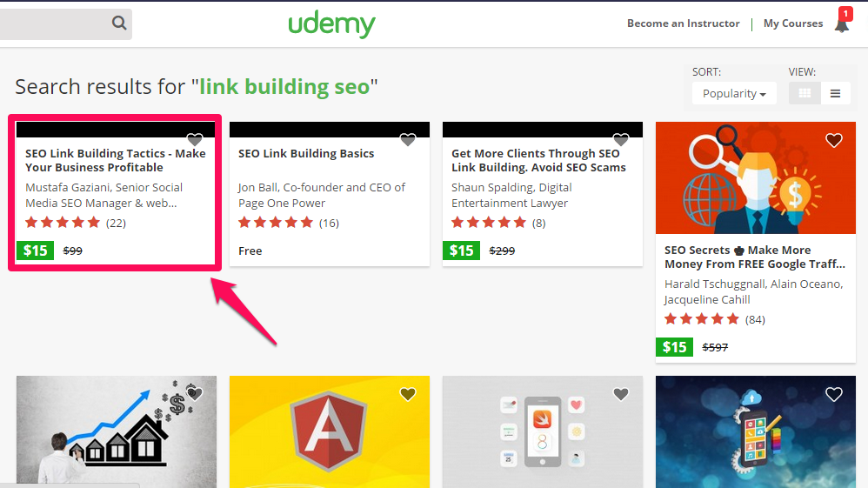Open the Udemy logo homepage link
The height and width of the screenshot is (488, 868).
click(331, 23)
